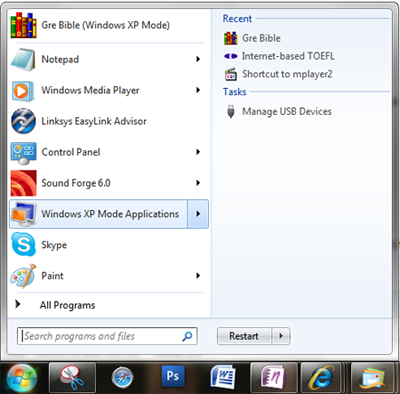Screen dimensions: 400x394
Task: Open shutdown options arrow beside Restart
Action: point(281,336)
